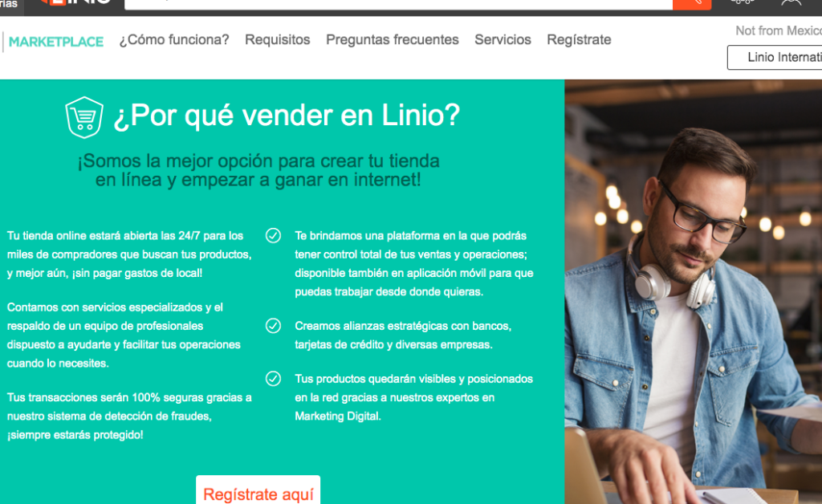Click the photo of man with headphones
Screen dimensions: 822x504
point(693,292)
